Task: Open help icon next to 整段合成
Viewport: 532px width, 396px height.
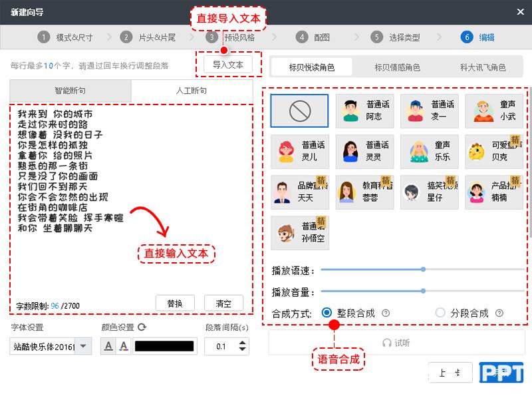Action: coord(386,313)
